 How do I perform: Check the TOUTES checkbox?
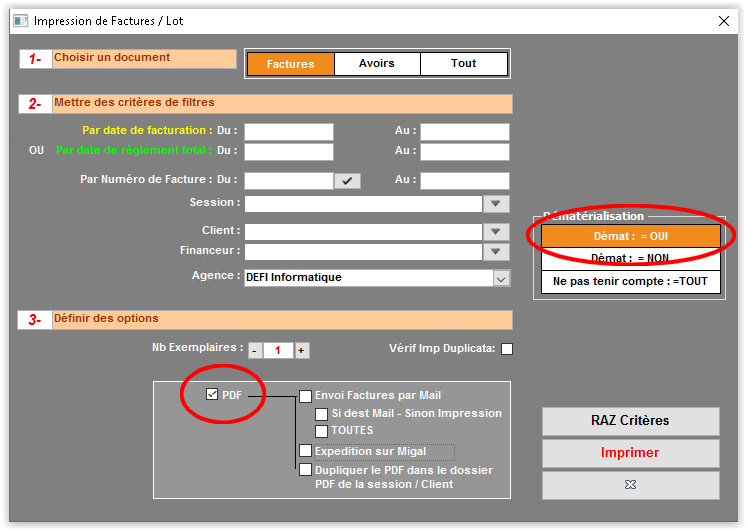click(322, 431)
